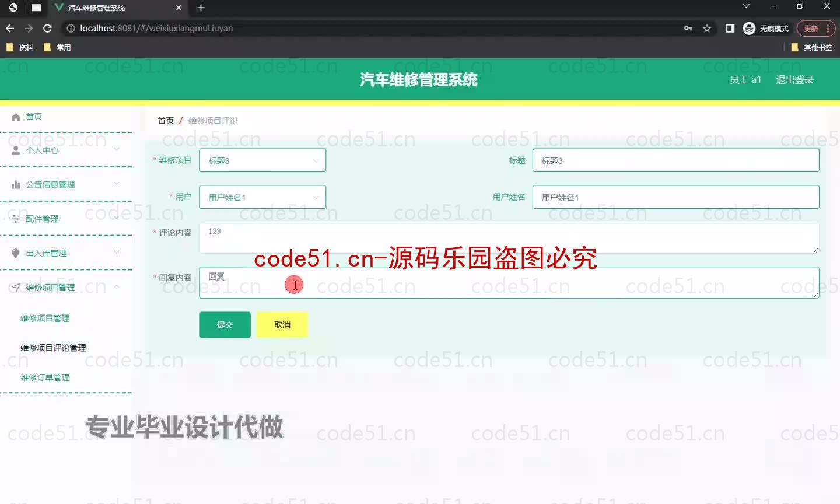
Task: Click the send icon of 维修项目管理
Action: [x=16, y=288]
